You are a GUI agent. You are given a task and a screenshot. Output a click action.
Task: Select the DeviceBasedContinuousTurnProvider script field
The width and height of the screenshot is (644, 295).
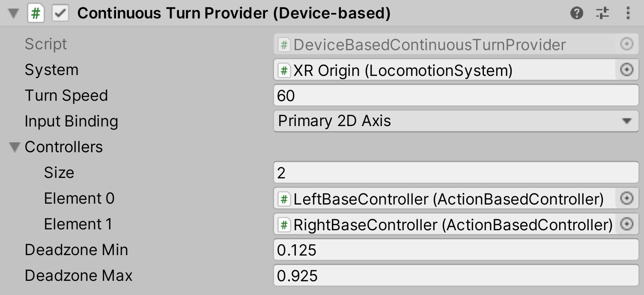pos(428,44)
